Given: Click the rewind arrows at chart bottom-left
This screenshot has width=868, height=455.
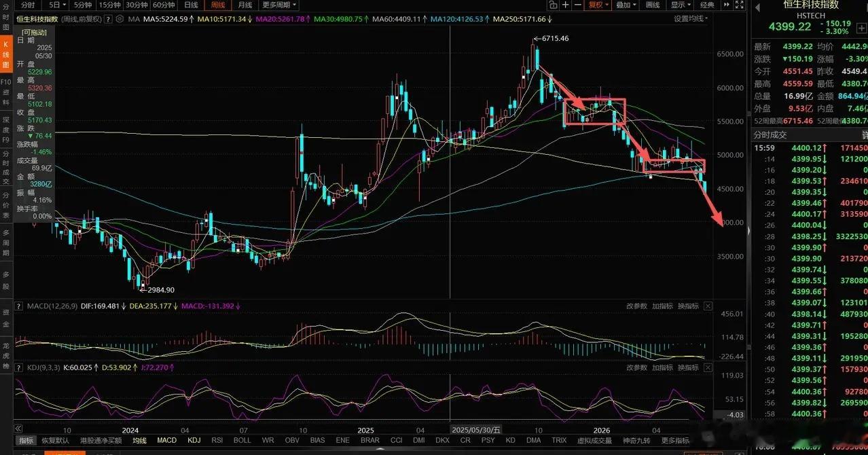Looking at the screenshot, I should (x=18, y=429).
